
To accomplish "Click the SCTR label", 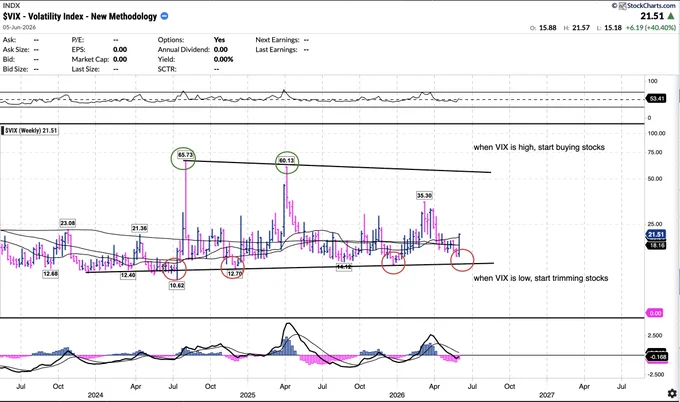I will tap(167, 69).
